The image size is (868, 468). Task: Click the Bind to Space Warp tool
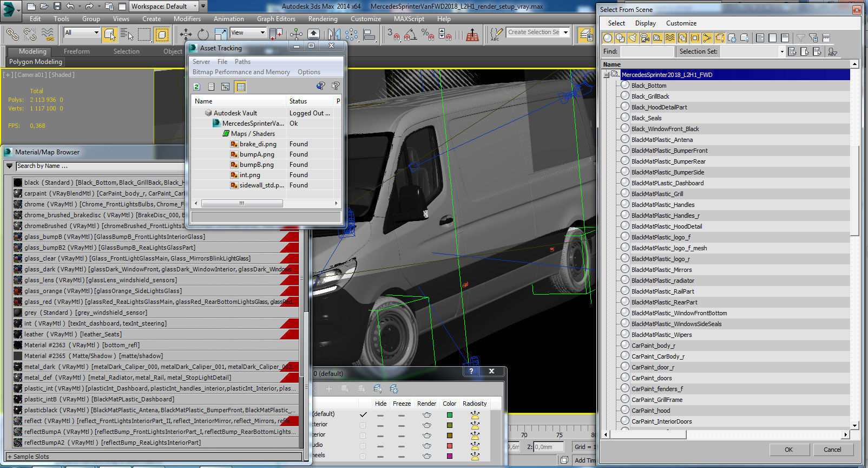(x=48, y=34)
